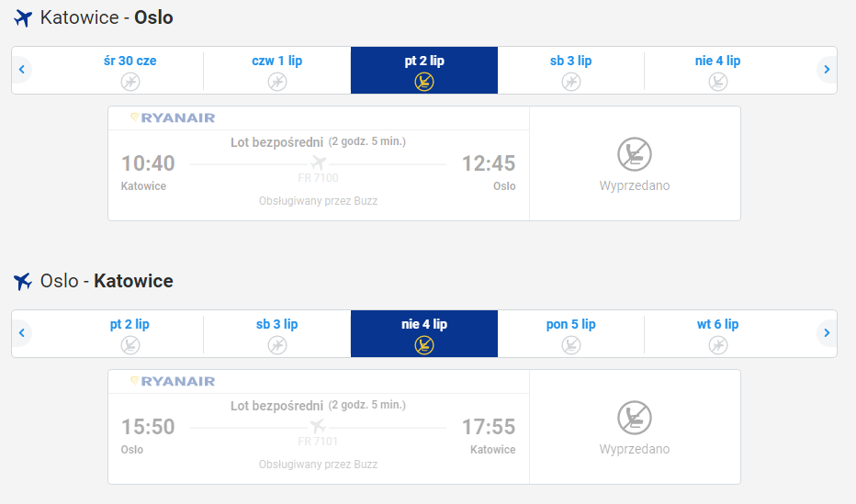
Task: Click the departing plane icon beside Katowice - Oslo
Action: click(x=23, y=17)
